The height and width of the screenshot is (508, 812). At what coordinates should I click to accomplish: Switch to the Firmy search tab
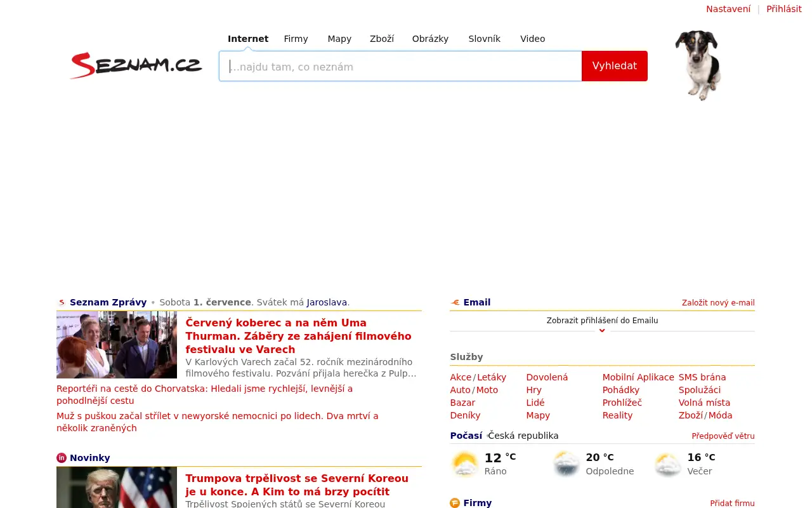[x=296, y=39]
